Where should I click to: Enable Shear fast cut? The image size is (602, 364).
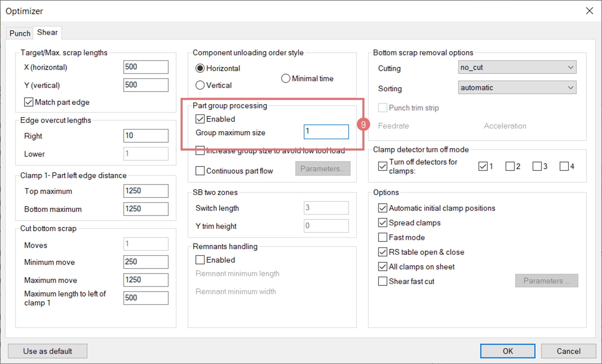point(382,281)
